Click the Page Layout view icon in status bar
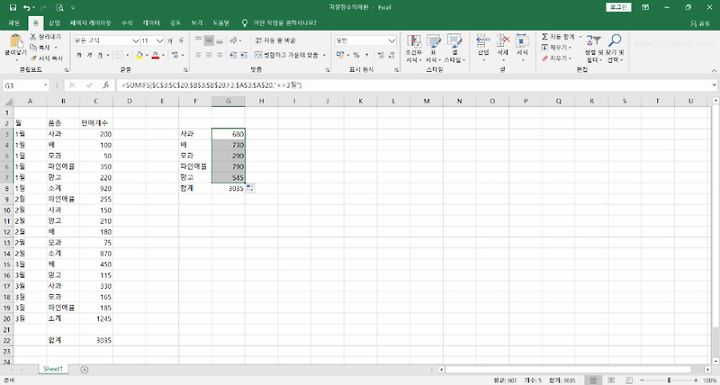 (x=611, y=380)
